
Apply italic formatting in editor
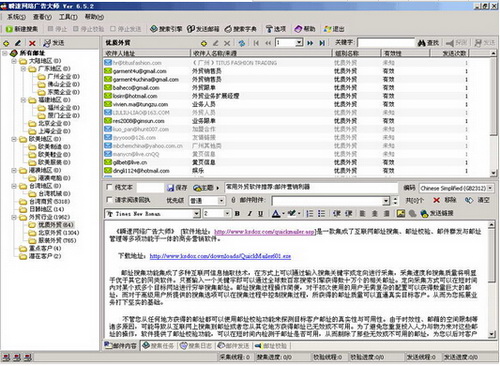[249, 213]
